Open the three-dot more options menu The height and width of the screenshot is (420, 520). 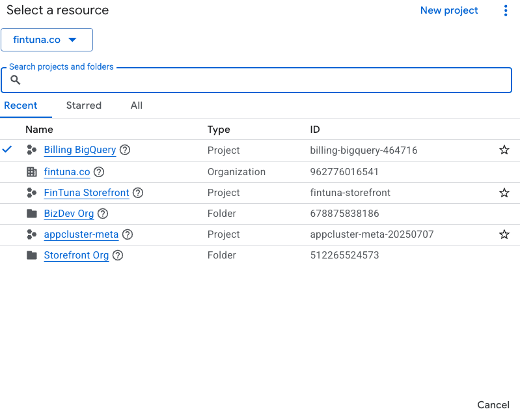506,10
